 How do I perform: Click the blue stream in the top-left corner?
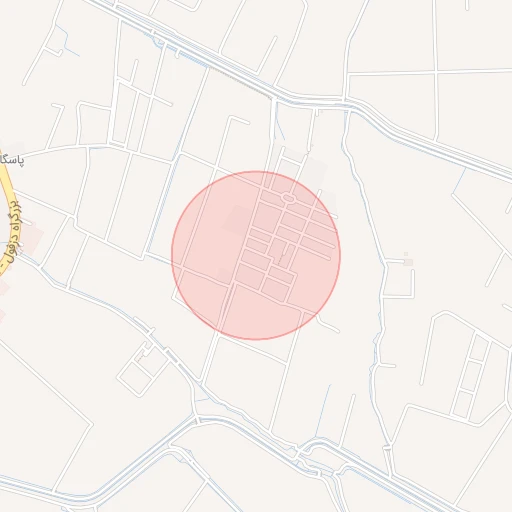[x=67, y=41]
